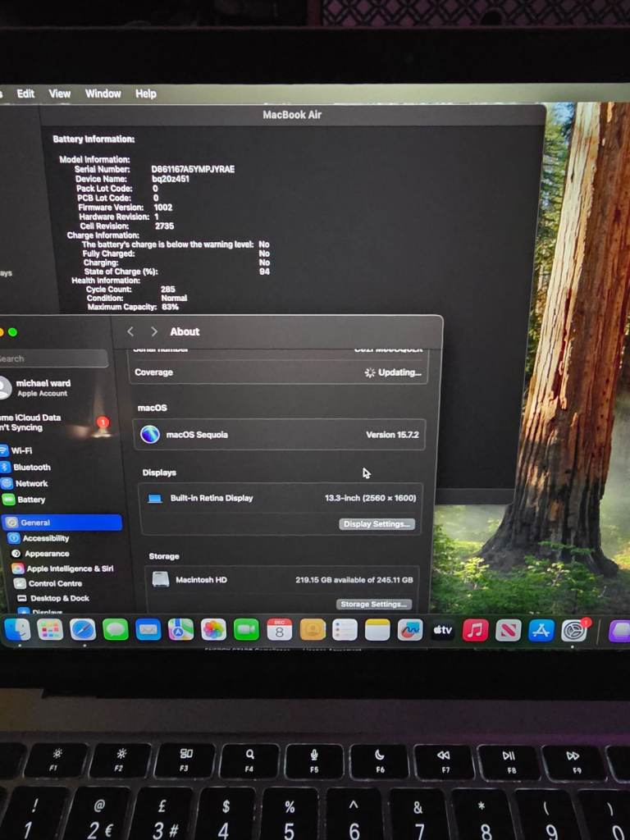
Task: Open the iCloud Data Isn't Syncing alert
Action: (x=53, y=422)
